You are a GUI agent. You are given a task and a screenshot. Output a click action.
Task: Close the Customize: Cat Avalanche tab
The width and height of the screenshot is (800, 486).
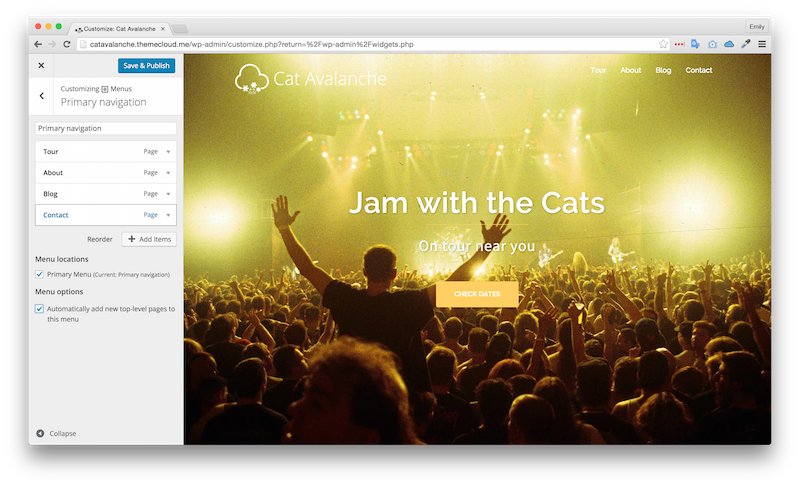[163, 29]
